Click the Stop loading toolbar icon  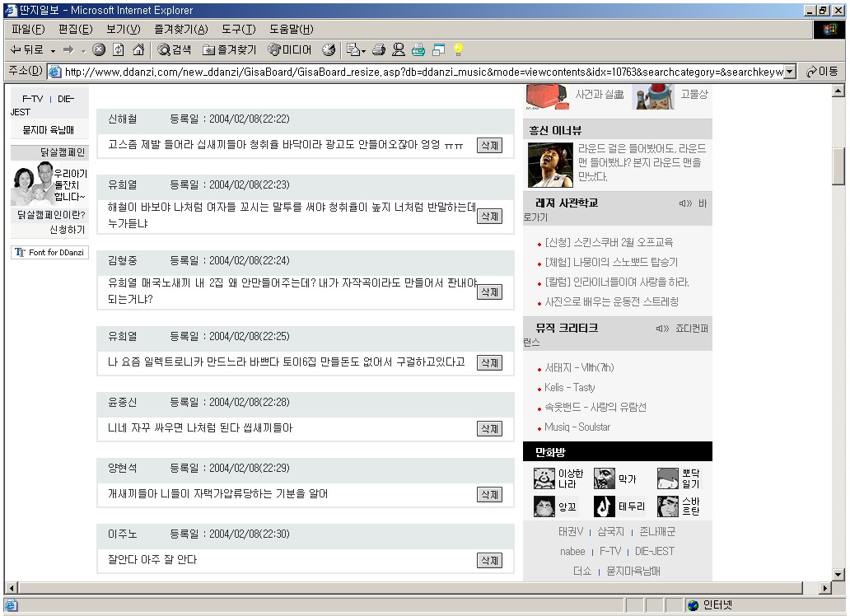coord(99,50)
